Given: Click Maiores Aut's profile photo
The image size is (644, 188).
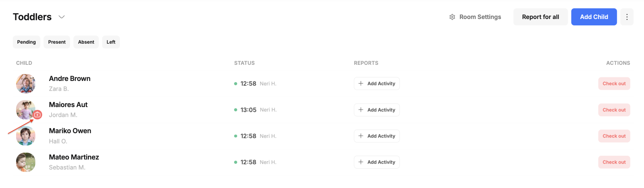Looking at the screenshot, I should 26,110.
